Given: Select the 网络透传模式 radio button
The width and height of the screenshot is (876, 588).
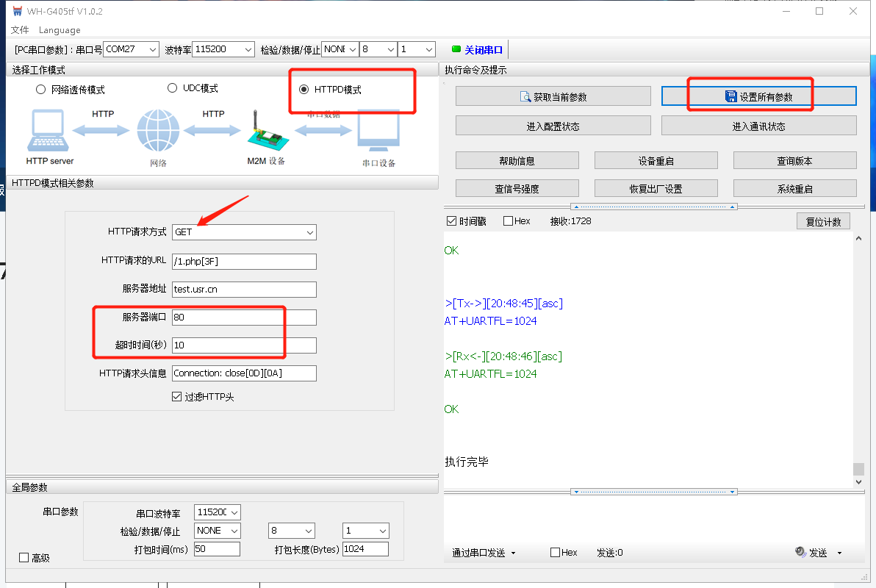Looking at the screenshot, I should [x=41, y=90].
